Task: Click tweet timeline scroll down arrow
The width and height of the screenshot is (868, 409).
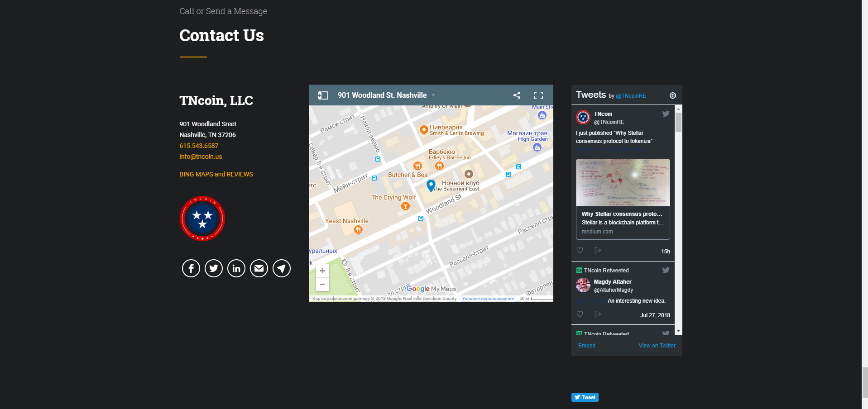Action: [x=678, y=331]
